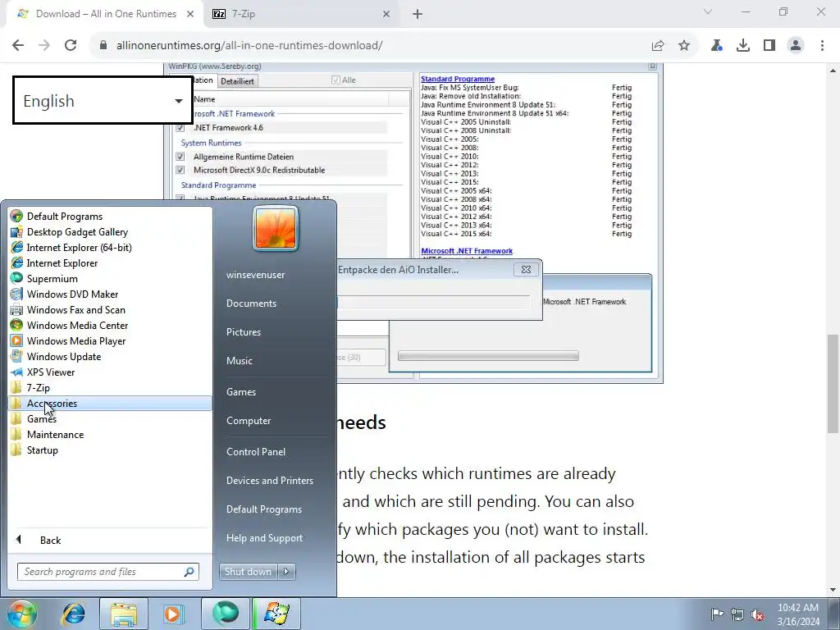Open Documents from the Start menu
Image resolution: width=840 pixels, height=630 pixels.
[x=251, y=304]
